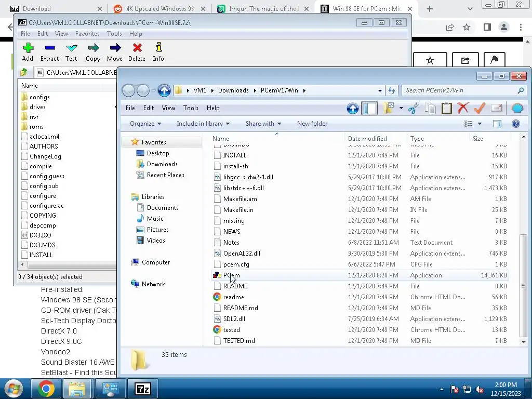Show hidden system tray icons
This screenshot has height=399, width=532.
click(442, 390)
